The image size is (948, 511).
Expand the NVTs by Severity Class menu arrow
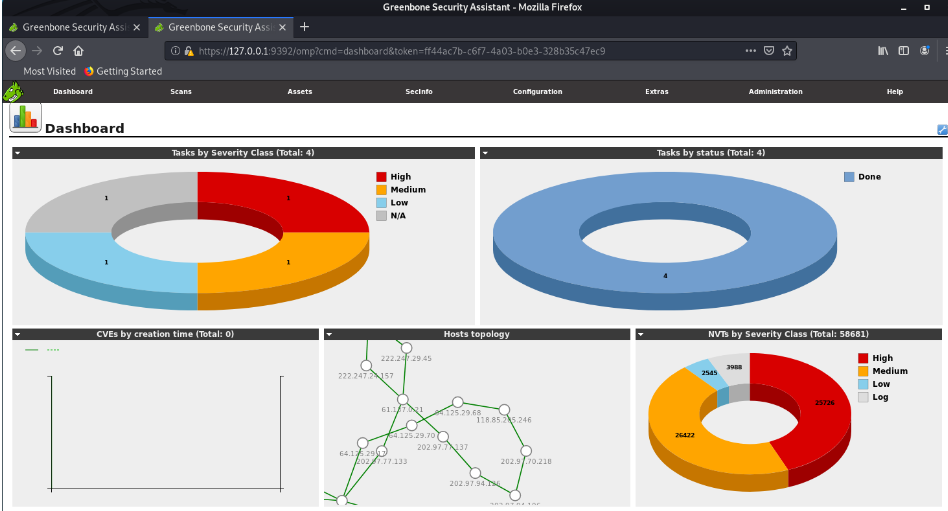coord(640,334)
